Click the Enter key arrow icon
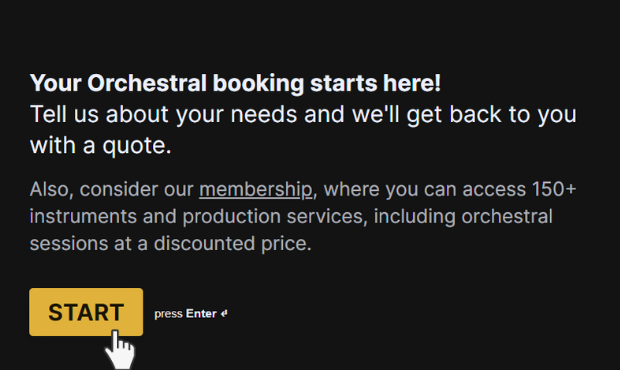The image size is (620, 370). point(224,313)
